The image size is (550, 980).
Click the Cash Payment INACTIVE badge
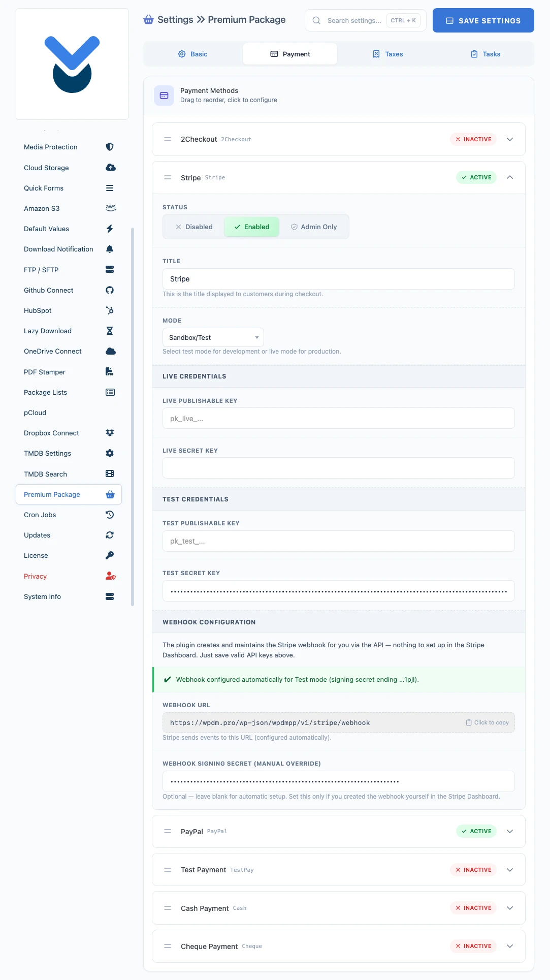click(x=473, y=908)
